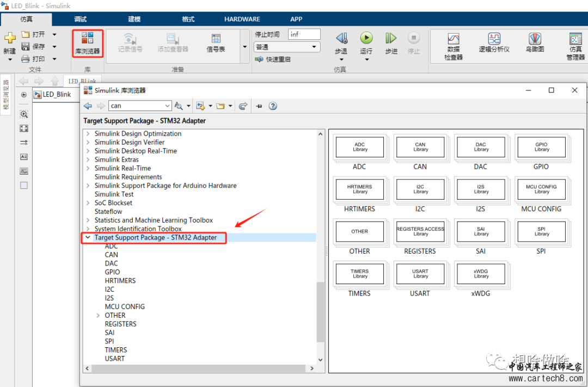The height and width of the screenshot is (387, 588).
Task: Expand Simulink Design Optimization tree node
Action: pos(88,133)
